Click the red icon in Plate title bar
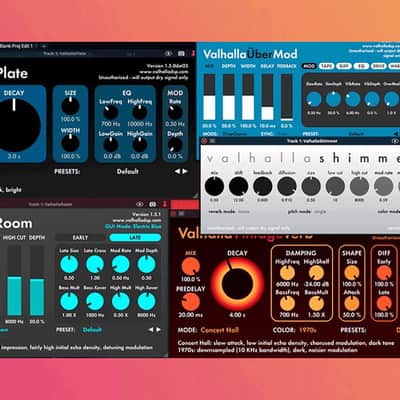The image size is (400, 400). click(193, 53)
